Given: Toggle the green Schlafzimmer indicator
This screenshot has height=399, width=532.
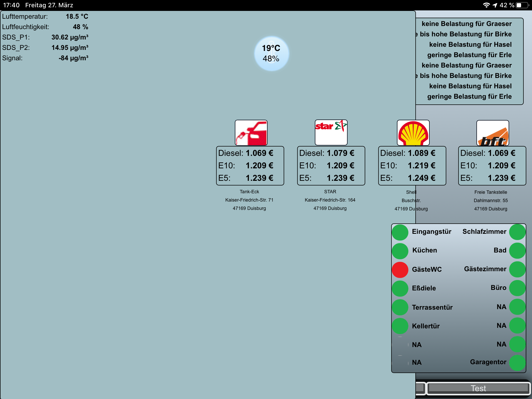Looking at the screenshot, I should tap(517, 232).
